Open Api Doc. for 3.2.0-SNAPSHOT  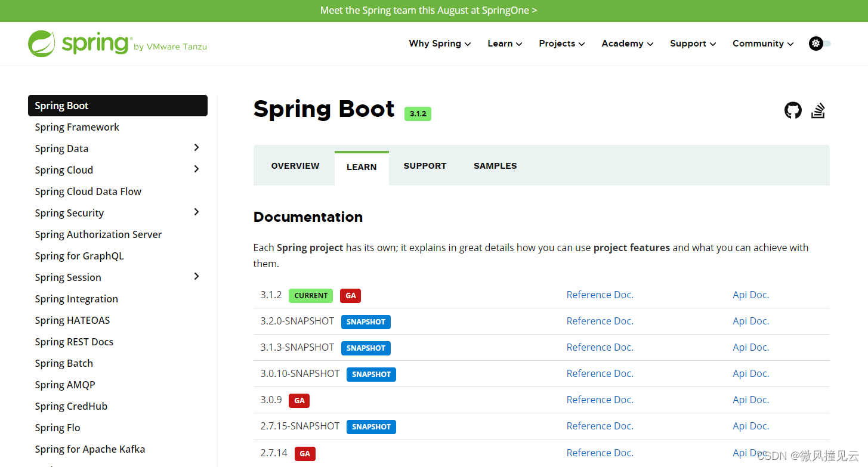click(750, 321)
